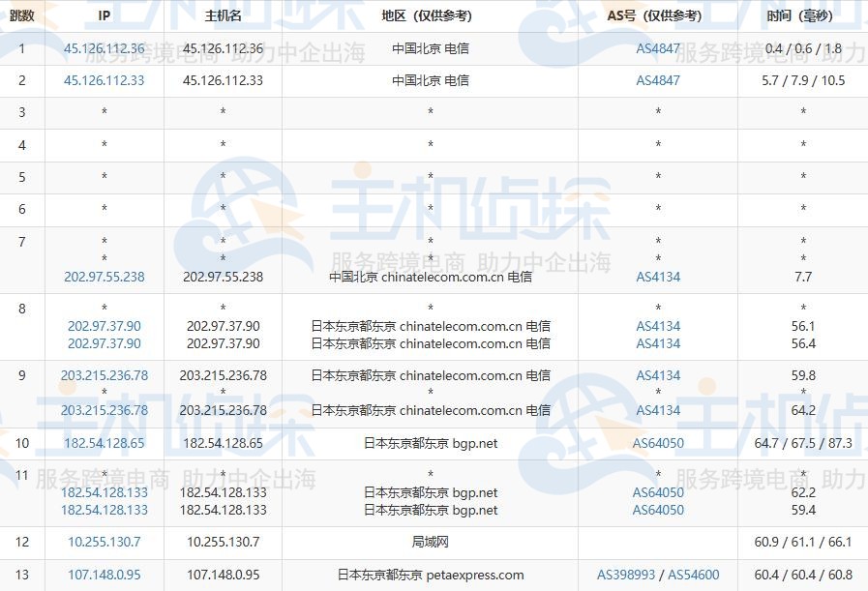
Task: Click AS64050 on hop 10
Action: pos(657,443)
